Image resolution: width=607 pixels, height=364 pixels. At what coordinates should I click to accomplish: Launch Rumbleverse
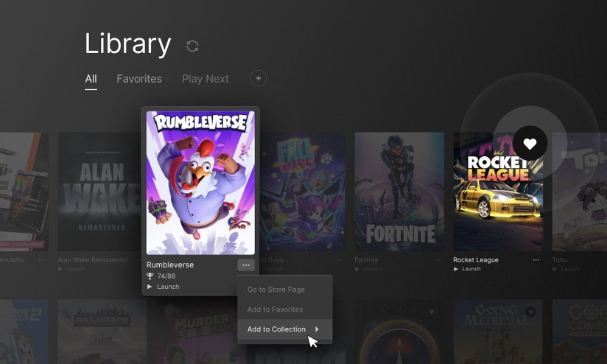(168, 287)
